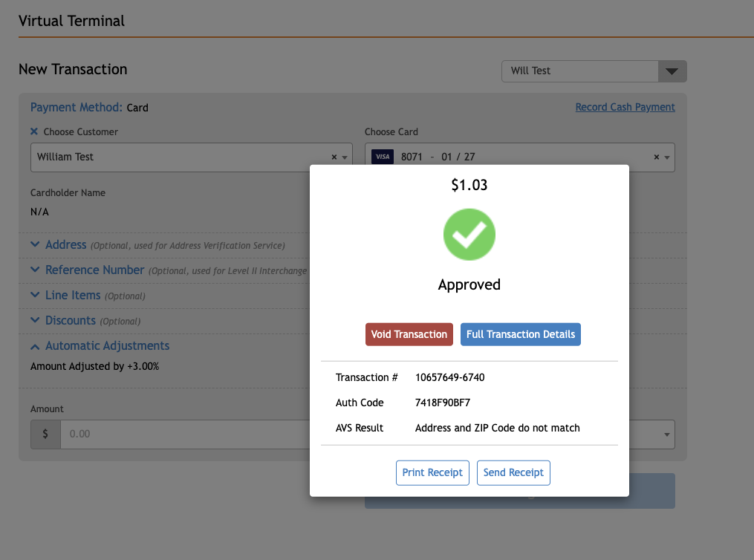The width and height of the screenshot is (754, 560).
Task: Click the dollar sign amount prefix
Action: point(45,434)
